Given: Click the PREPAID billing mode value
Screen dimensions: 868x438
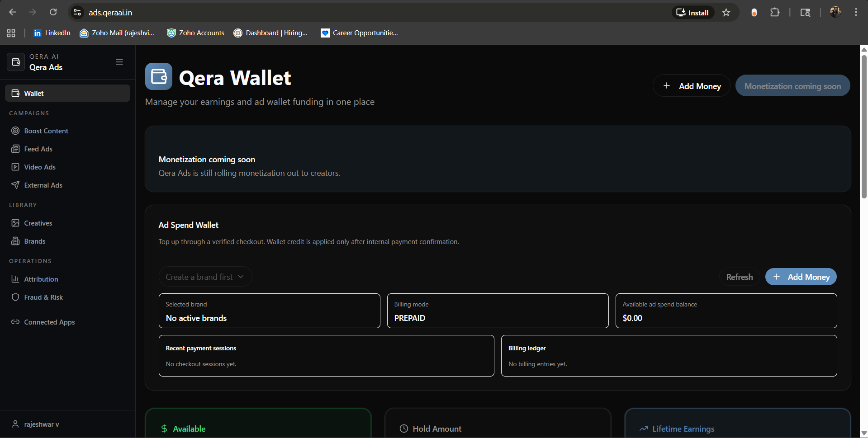Looking at the screenshot, I should point(410,318).
